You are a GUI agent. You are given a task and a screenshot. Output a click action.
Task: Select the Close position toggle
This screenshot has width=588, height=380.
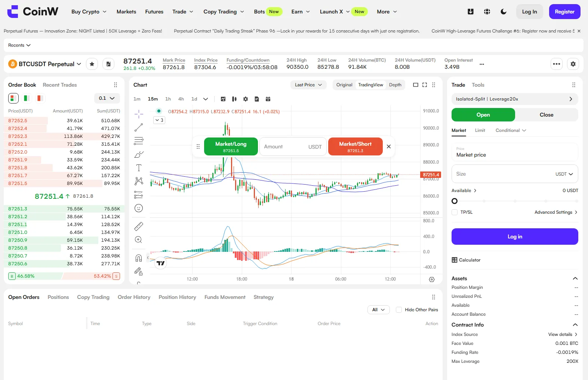pyautogui.click(x=547, y=115)
